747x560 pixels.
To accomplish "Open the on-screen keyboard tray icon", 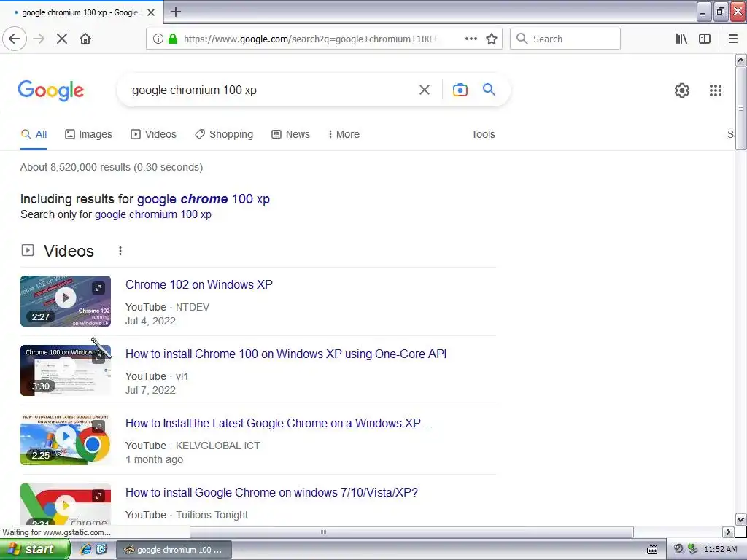I will [651, 550].
